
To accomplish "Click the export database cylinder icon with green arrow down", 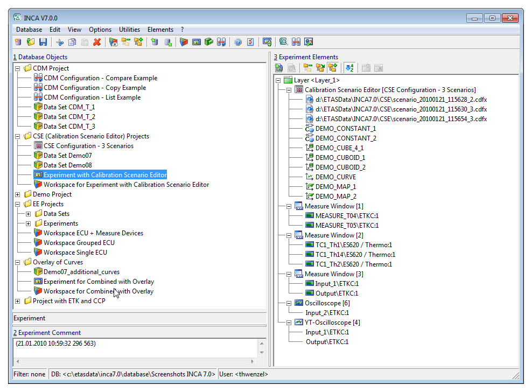I will click(168, 42).
